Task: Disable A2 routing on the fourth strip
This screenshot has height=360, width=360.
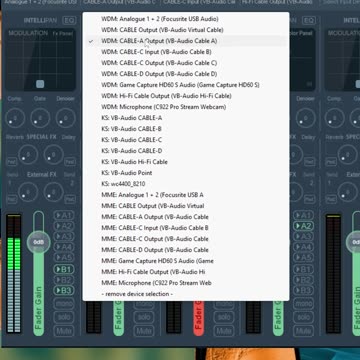Action: (x=303, y=226)
